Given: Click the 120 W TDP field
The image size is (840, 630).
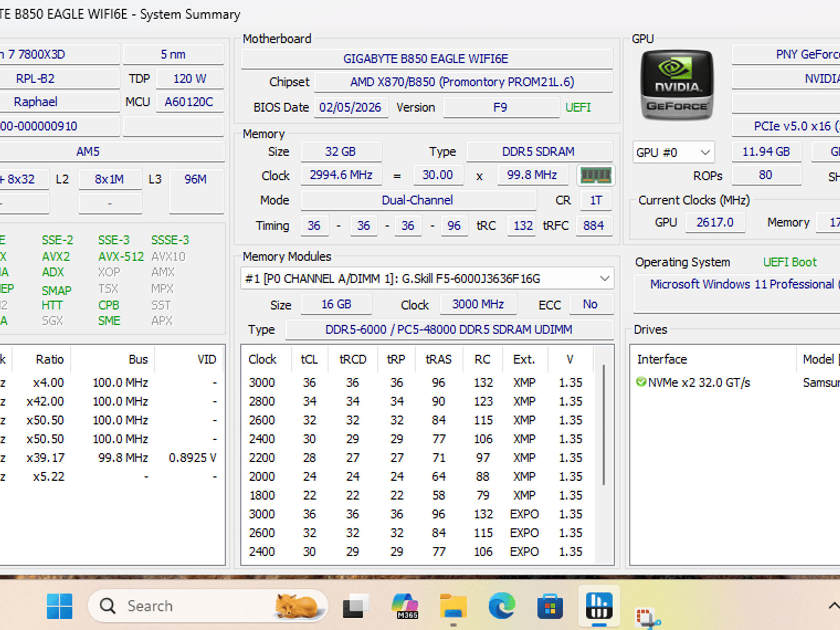Looking at the screenshot, I should [190, 78].
